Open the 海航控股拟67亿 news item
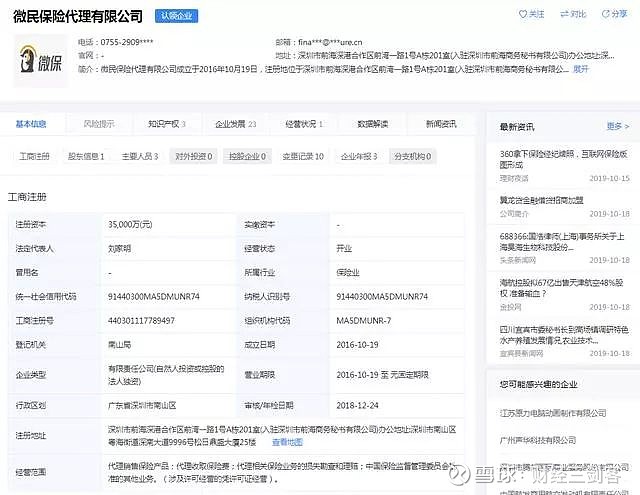Screen dimensions: 640x495 tap(562, 288)
